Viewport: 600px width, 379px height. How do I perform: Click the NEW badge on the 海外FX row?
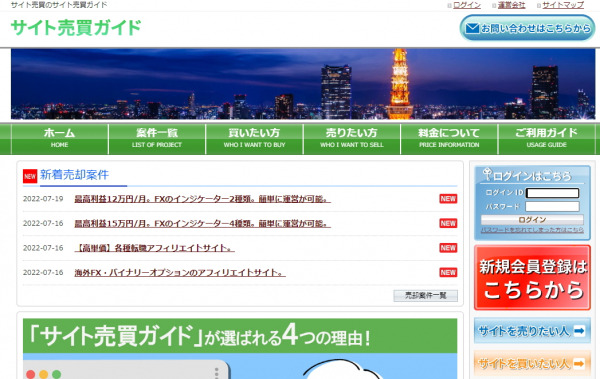[x=448, y=272]
